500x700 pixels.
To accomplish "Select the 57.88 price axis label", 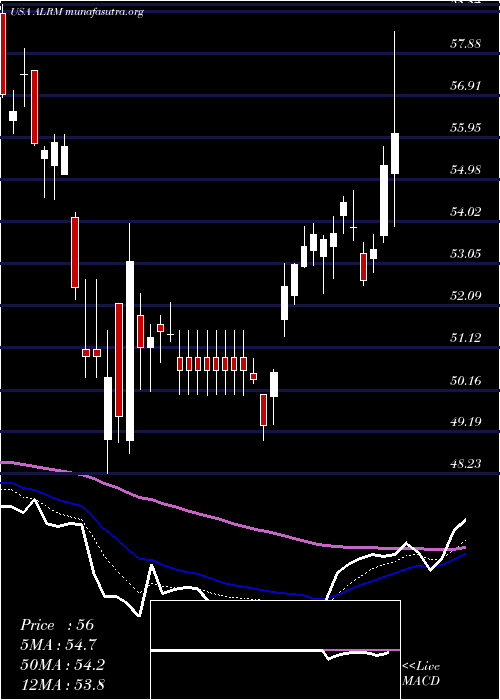I will (465, 44).
